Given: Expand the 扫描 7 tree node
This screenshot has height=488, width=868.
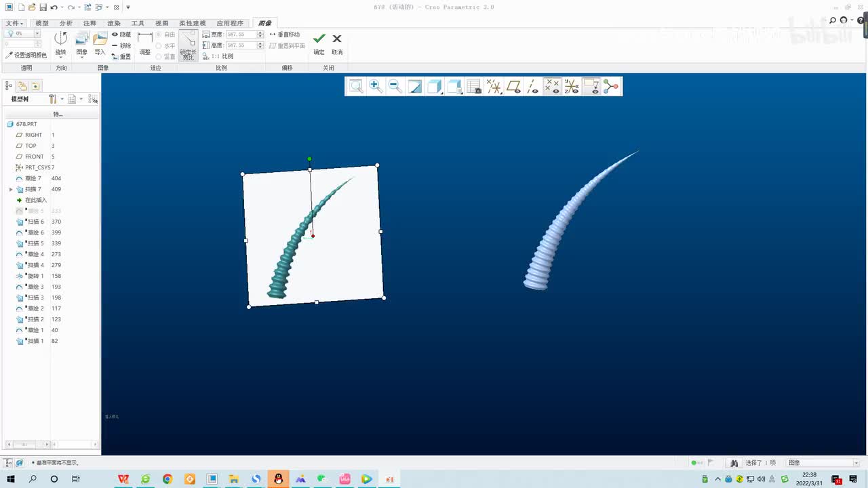Looking at the screenshot, I should tap(11, 189).
